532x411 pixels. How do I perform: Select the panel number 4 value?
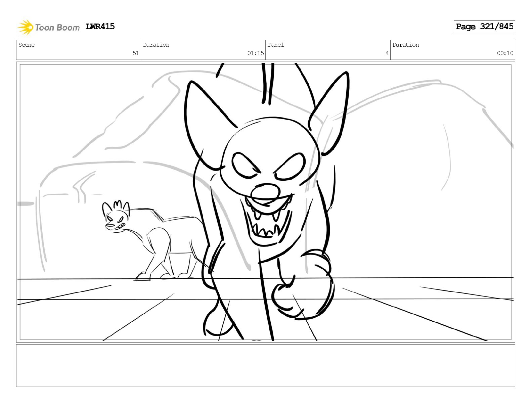coord(387,53)
